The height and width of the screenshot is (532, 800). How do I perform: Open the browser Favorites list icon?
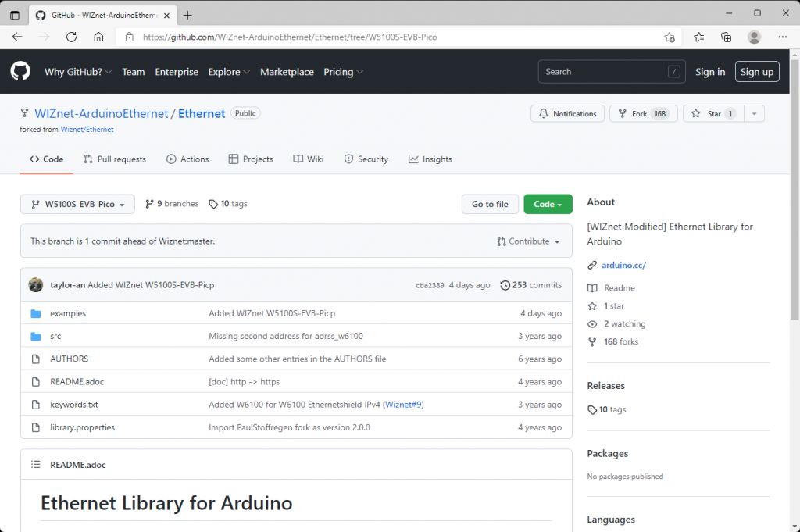[698, 37]
